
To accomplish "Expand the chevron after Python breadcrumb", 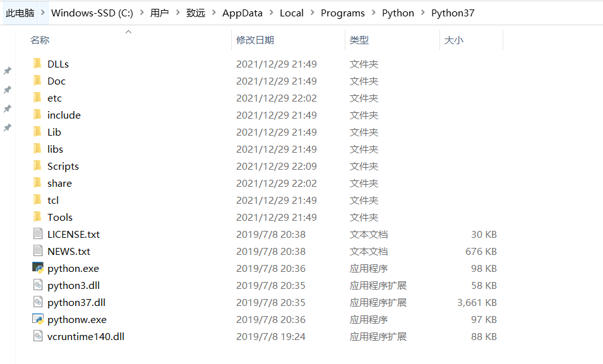I will click(423, 13).
